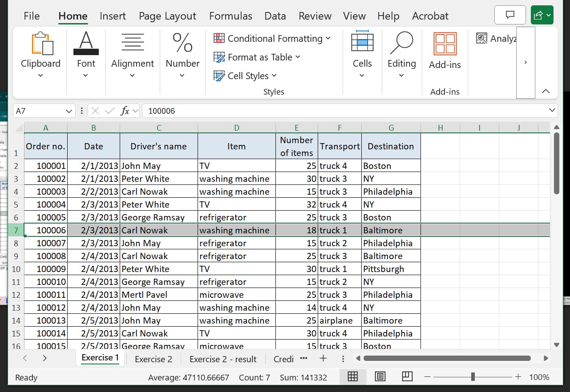Screen dimensions: 570x392
Task: Switch to Page Layout view in status bar
Action: click(x=380, y=376)
